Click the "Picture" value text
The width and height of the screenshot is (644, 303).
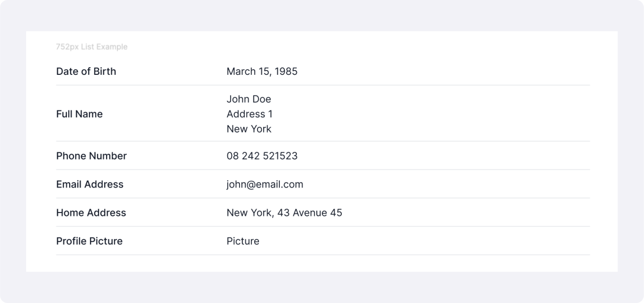point(243,241)
